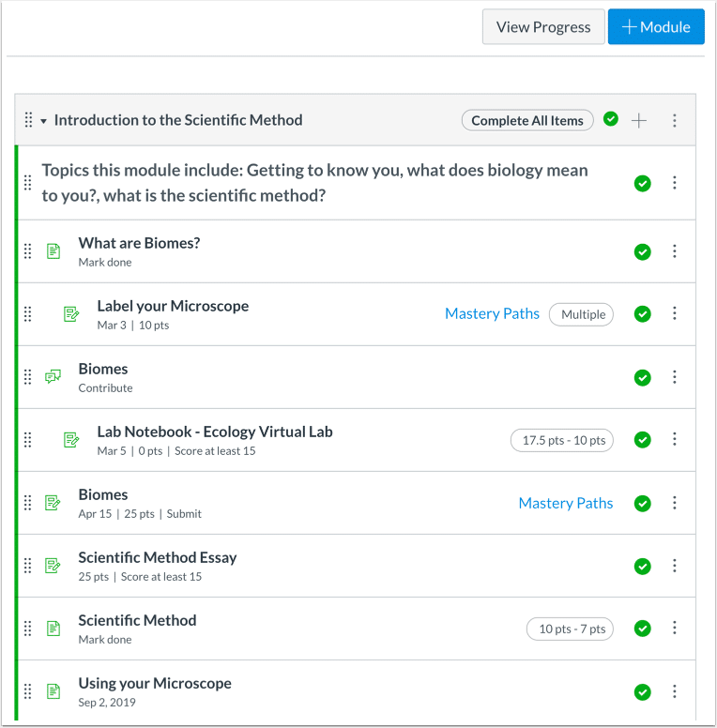
Task: Click the quiz icon beside Label your Microscope
Action: [x=71, y=314]
